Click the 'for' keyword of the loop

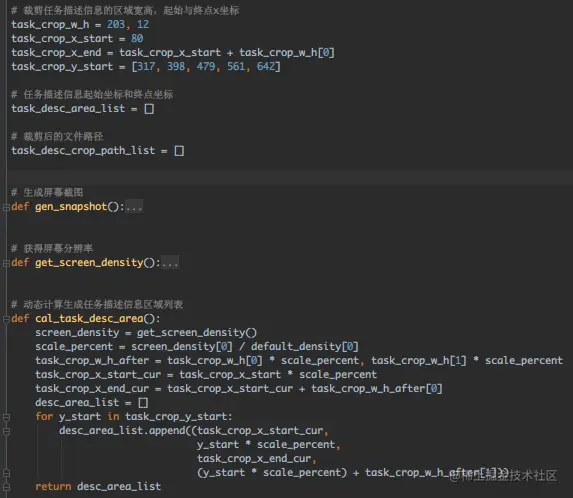[44, 417]
